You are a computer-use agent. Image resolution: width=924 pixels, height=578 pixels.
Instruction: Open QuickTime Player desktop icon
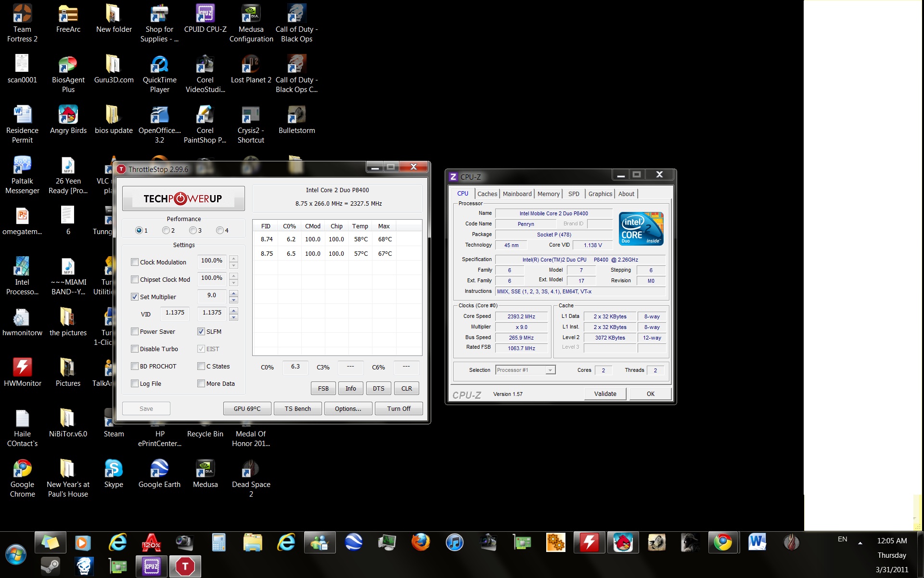click(160, 74)
